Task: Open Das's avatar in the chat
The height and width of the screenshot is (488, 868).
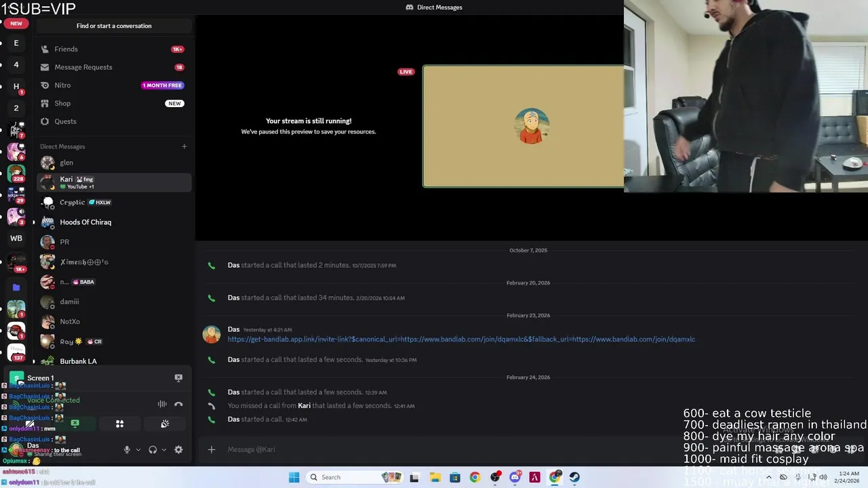Action: pyautogui.click(x=212, y=334)
